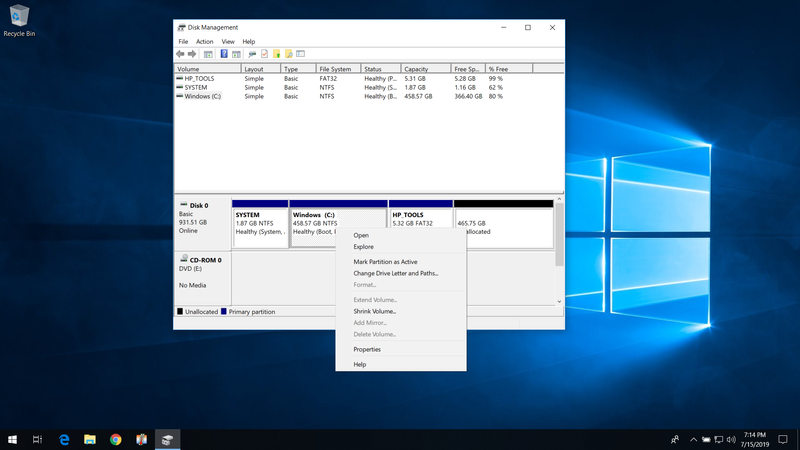Launch Google Chrome from the taskbar
Image resolution: width=800 pixels, height=450 pixels.
coord(116,439)
